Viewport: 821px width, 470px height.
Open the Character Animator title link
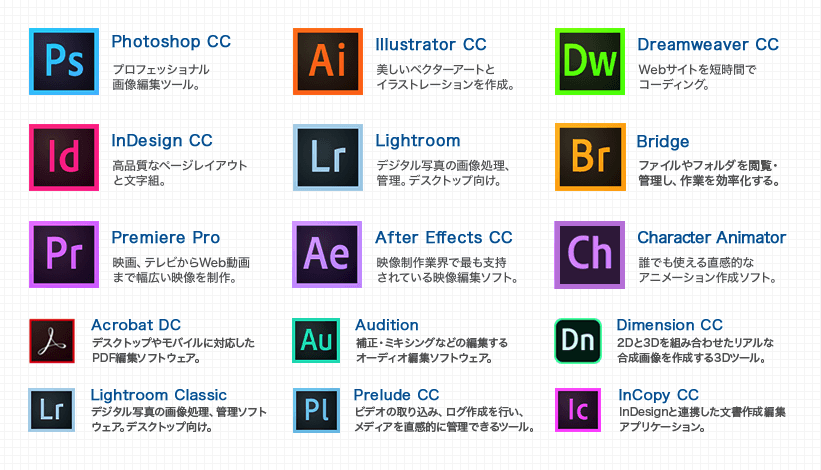tap(711, 238)
